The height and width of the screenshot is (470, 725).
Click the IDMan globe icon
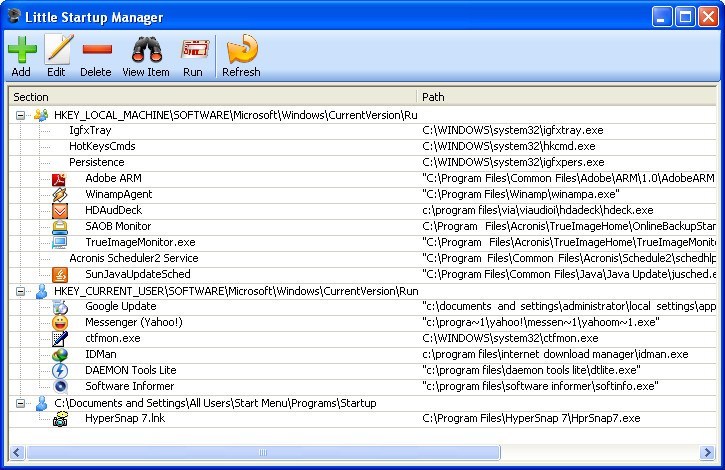point(60,355)
